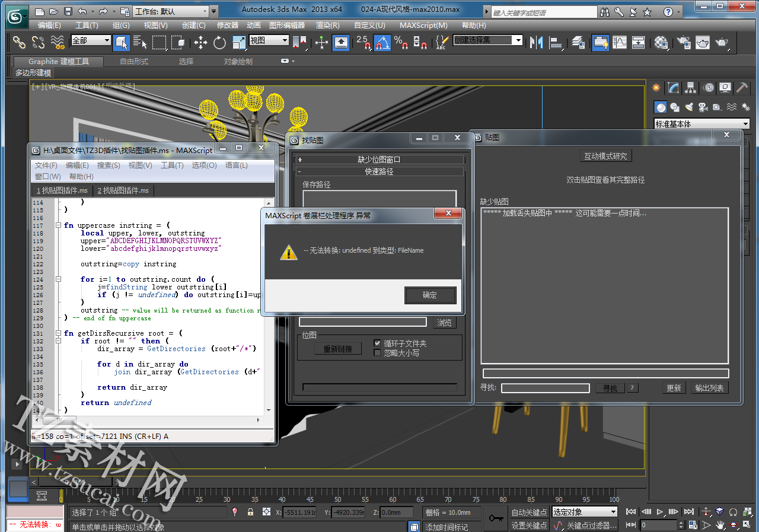Screen dimensions: 759x532
Task: Activate the Select Object arrow tool
Action: pyautogui.click(x=122, y=42)
